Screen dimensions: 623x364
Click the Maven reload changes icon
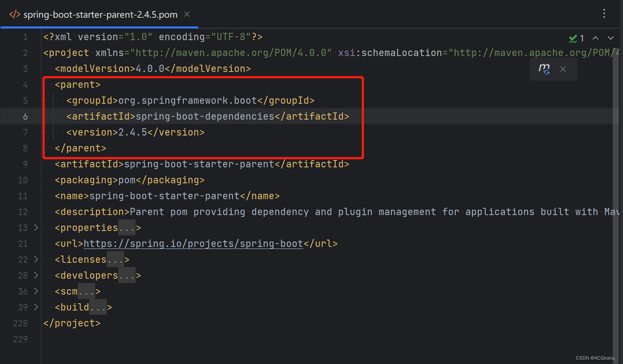(x=544, y=69)
